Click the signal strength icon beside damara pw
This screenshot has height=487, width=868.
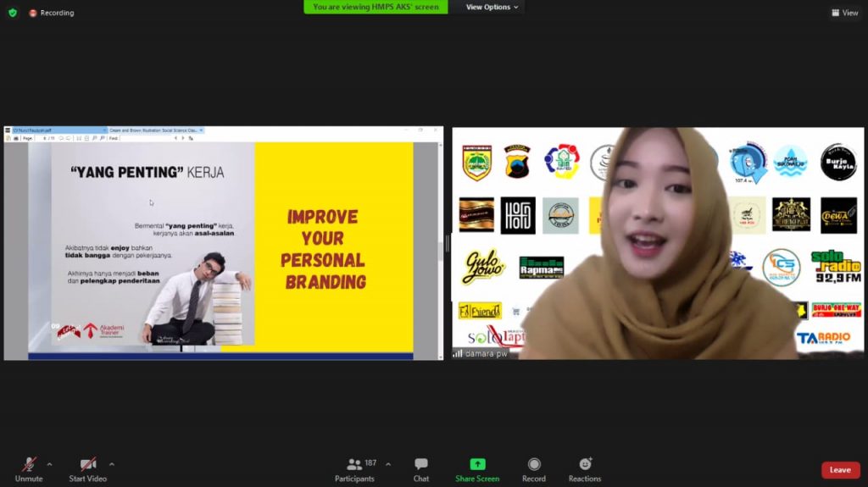(x=458, y=354)
